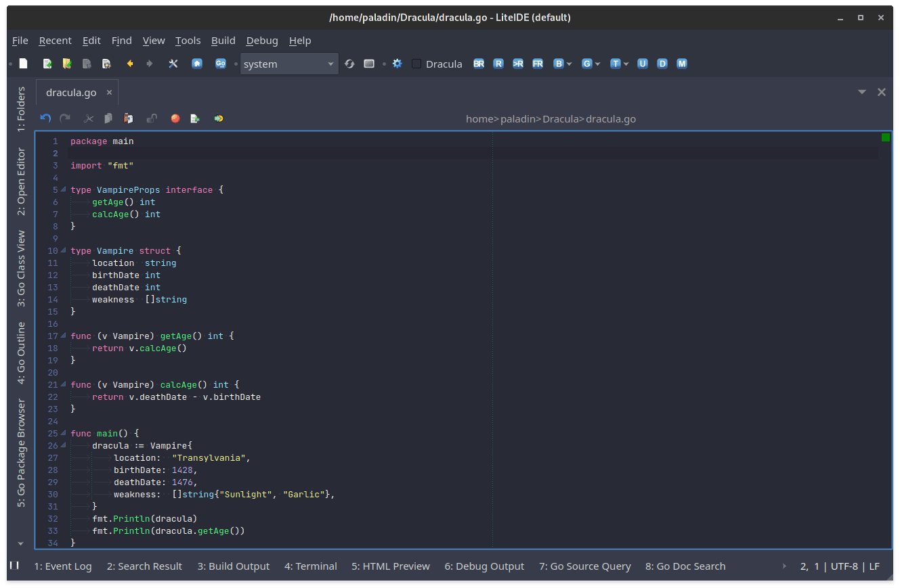Toggle the '1: Folders' sidebar panel
Viewport: 900px width, 588px height.
(x=20, y=108)
